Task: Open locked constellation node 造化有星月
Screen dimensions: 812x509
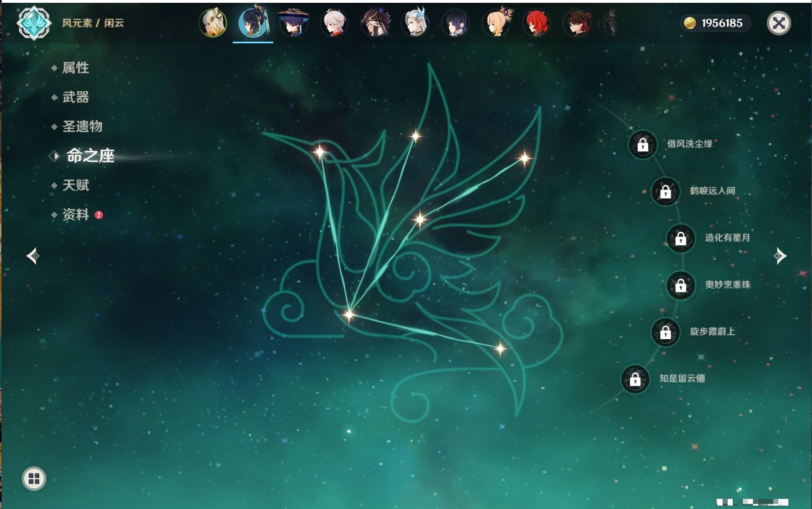Action: coord(681,238)
